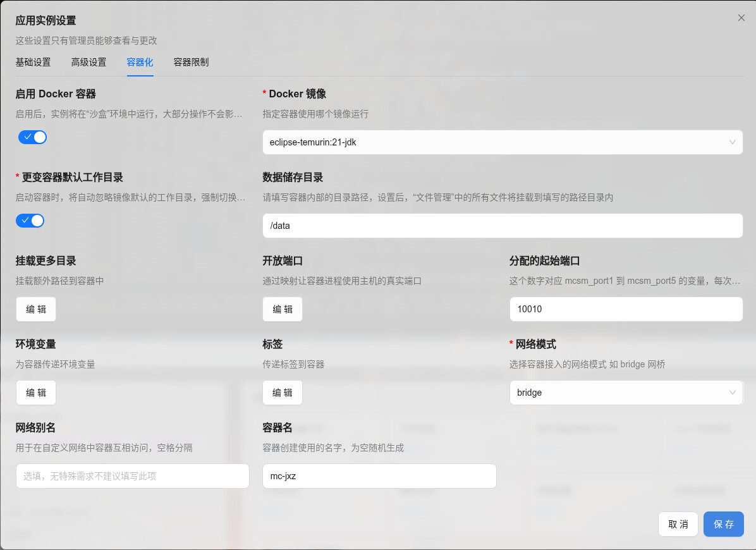Select the 容器化 tab

(140, 62)
